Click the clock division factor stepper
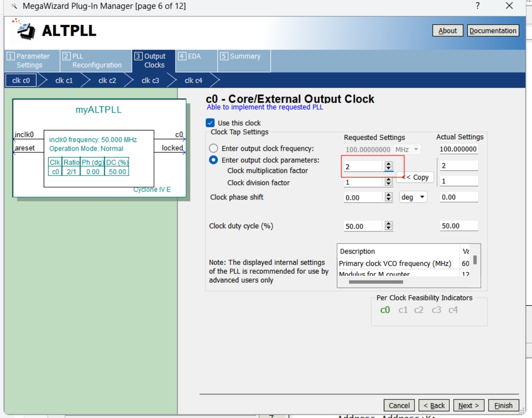This screenshot has height=418, width=532. coord(389,182)
